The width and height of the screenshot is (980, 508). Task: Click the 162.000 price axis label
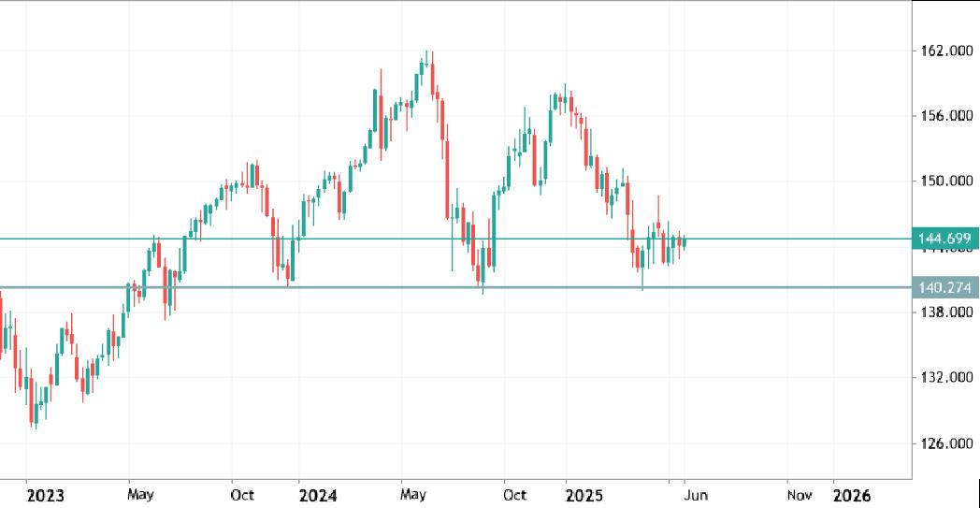click(946, 51)
